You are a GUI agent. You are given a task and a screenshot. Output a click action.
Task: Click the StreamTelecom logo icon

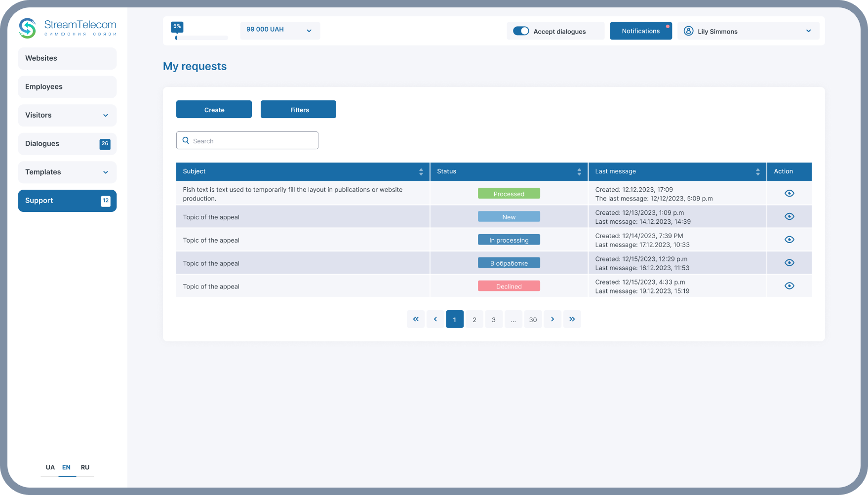coord(28,28)
